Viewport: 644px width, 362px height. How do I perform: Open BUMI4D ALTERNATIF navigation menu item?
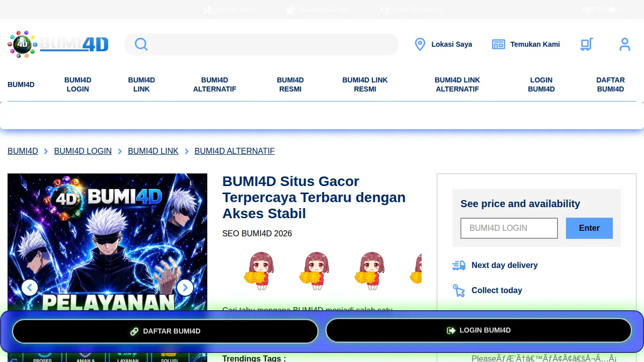click(215, 84)
